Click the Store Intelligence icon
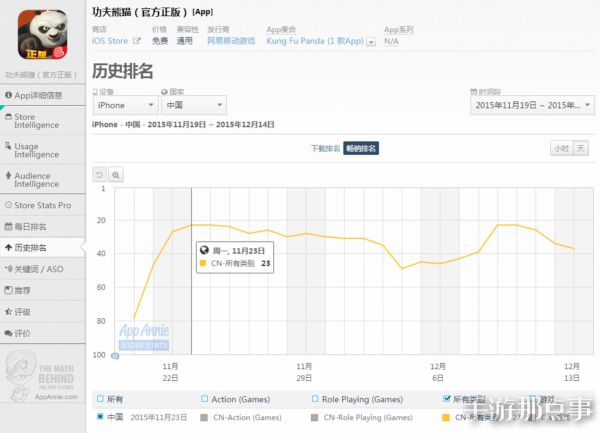600x433 pixels. (x=8, y=117)
